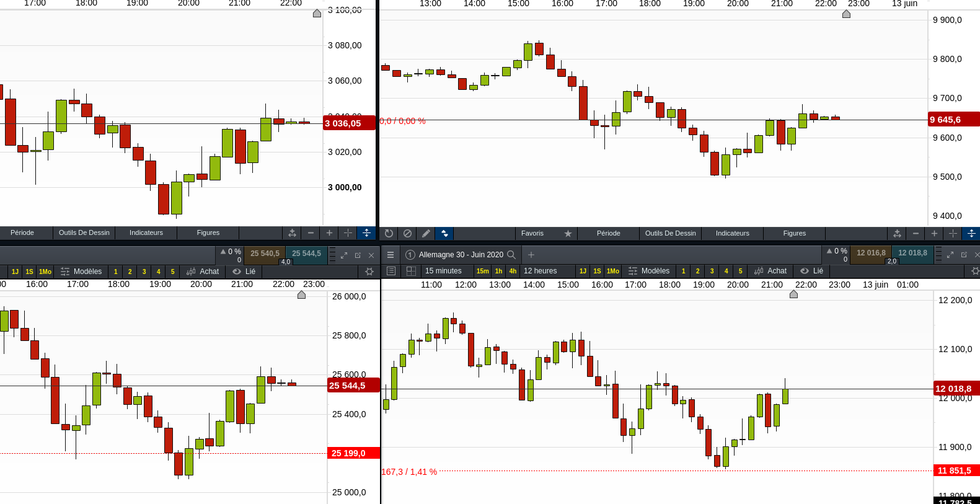The image size is (980, 504).
Task: Add a new chart tab with plus
Action: 531,255
